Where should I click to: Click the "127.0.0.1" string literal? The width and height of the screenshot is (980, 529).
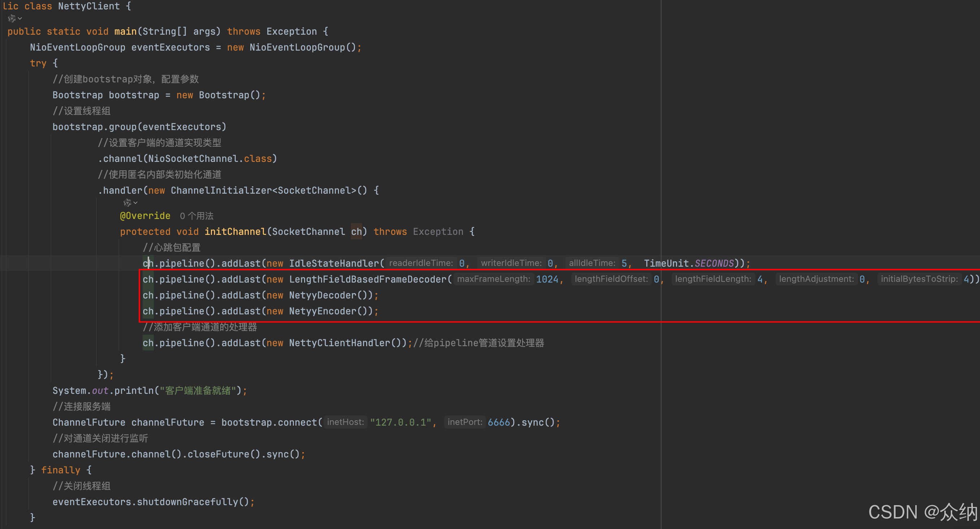(x=400, y=422)
